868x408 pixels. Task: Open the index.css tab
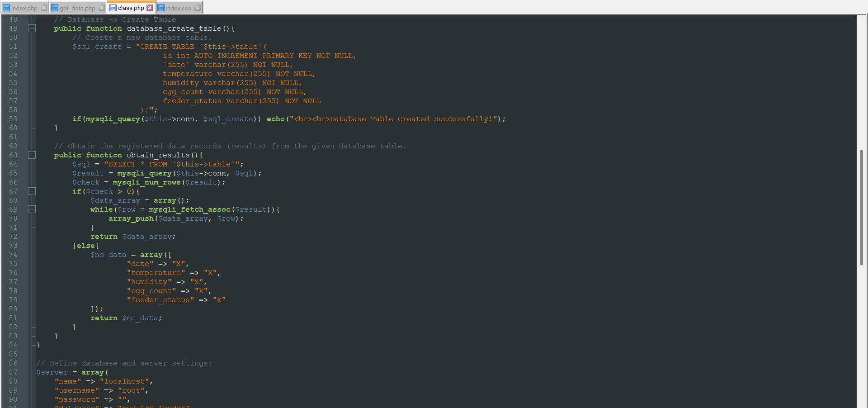coord(178,8)
